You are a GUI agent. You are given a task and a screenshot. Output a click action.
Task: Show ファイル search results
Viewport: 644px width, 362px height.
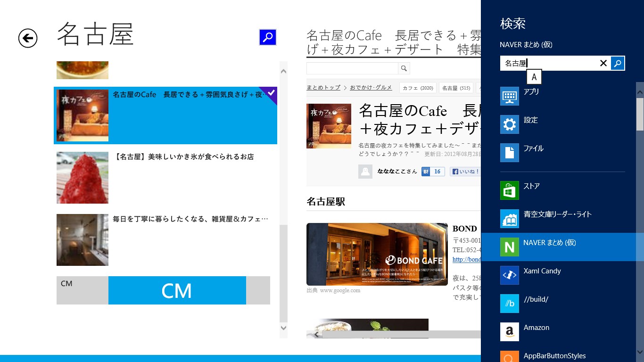tap(532, 148)
